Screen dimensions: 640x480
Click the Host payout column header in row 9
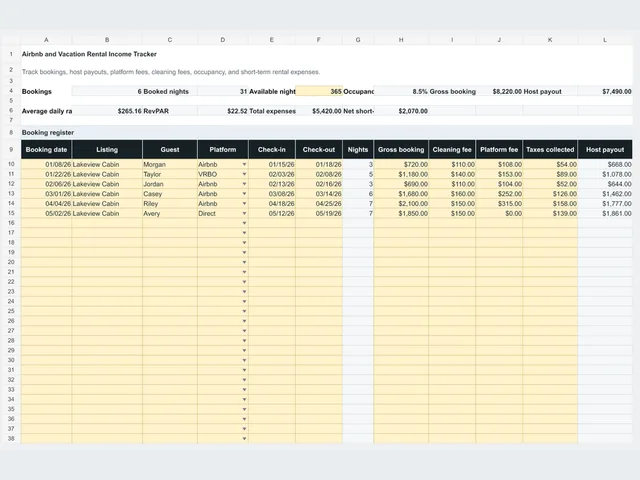pyautogui.click(x=605, y=149)
